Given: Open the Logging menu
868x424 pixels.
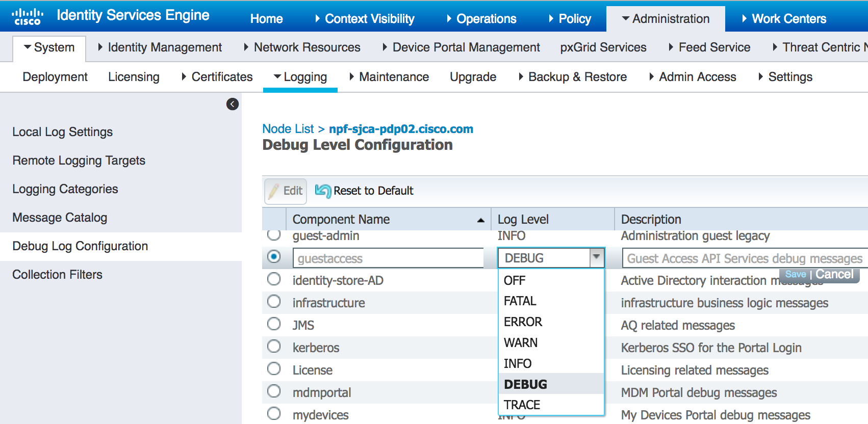Looking at the screenshot, I should 300,77.
